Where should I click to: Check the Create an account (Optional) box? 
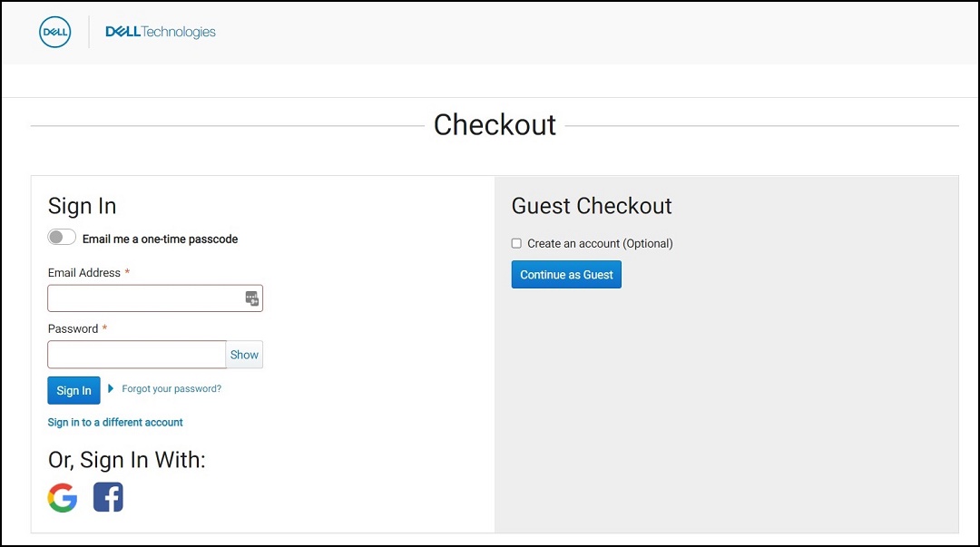point(516,243)
